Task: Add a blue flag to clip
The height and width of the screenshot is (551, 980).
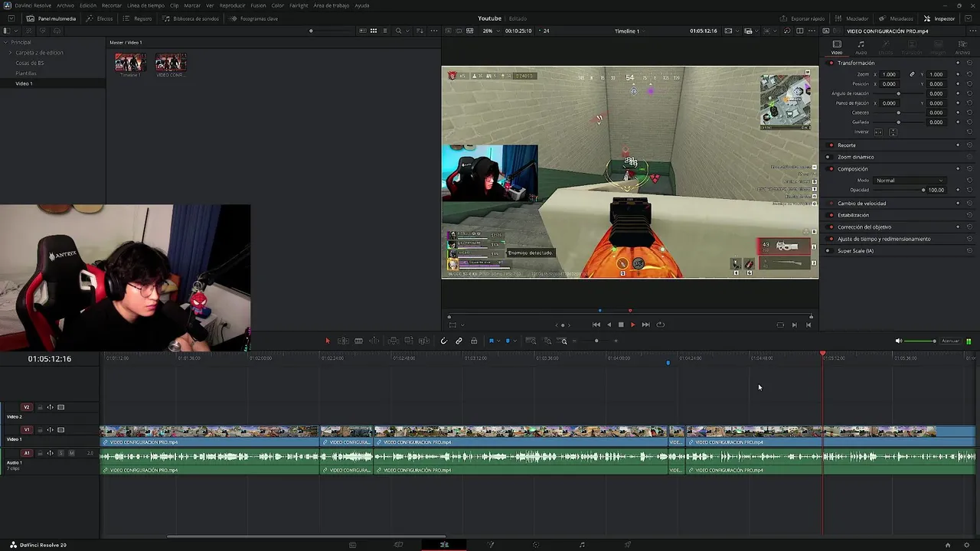Action: click(491, 341)
